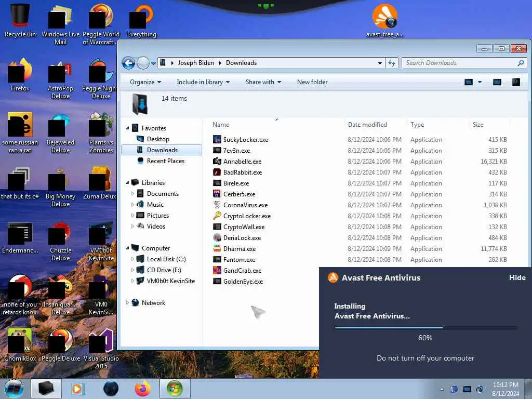Open the Organize menu
The width and height of the screenshot is (532, 399).
tap(145, 82)
